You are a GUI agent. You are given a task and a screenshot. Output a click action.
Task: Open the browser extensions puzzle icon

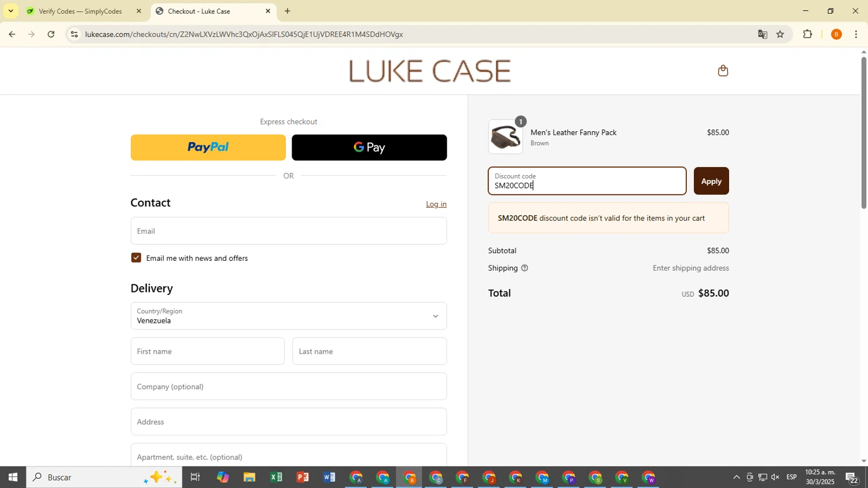(x=808, y=34)
